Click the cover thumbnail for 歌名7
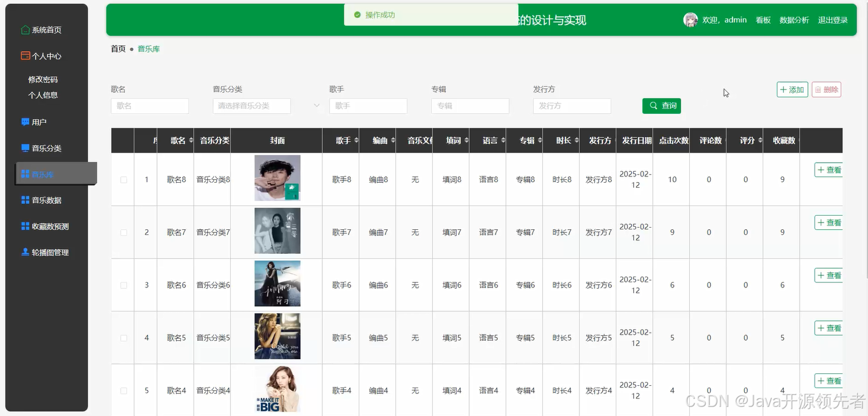Image resolution: width=868 pixels, height=416 pixels. 277,231
